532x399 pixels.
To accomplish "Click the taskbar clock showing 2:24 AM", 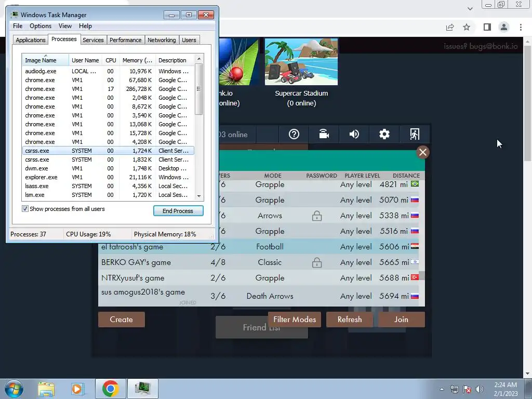I will coord(506,389).
